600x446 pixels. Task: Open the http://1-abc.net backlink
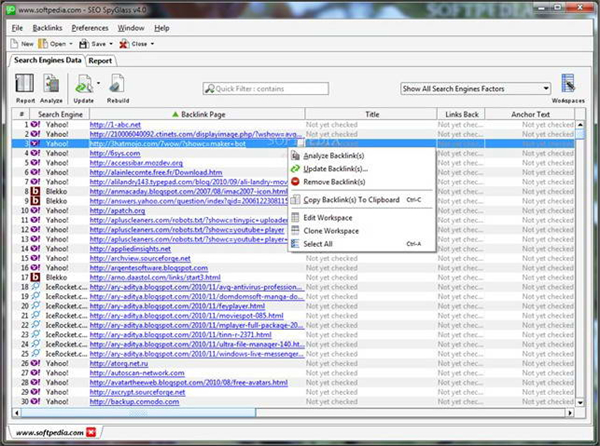(113, 125)
